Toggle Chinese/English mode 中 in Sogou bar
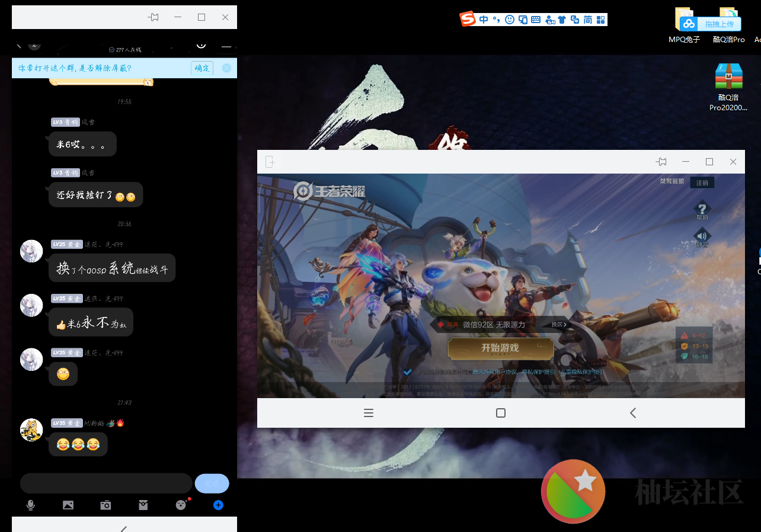Screen dimensions: 761x532 point(484,20)
